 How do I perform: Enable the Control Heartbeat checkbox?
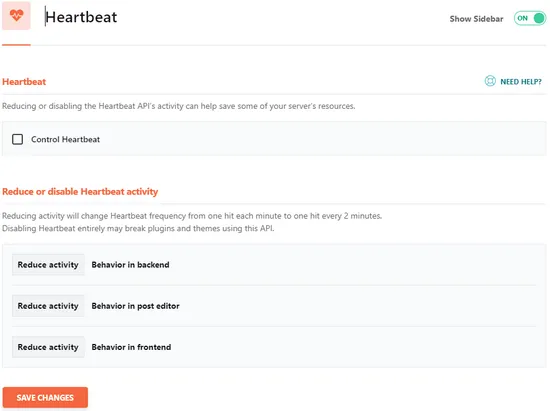[18, 139]
